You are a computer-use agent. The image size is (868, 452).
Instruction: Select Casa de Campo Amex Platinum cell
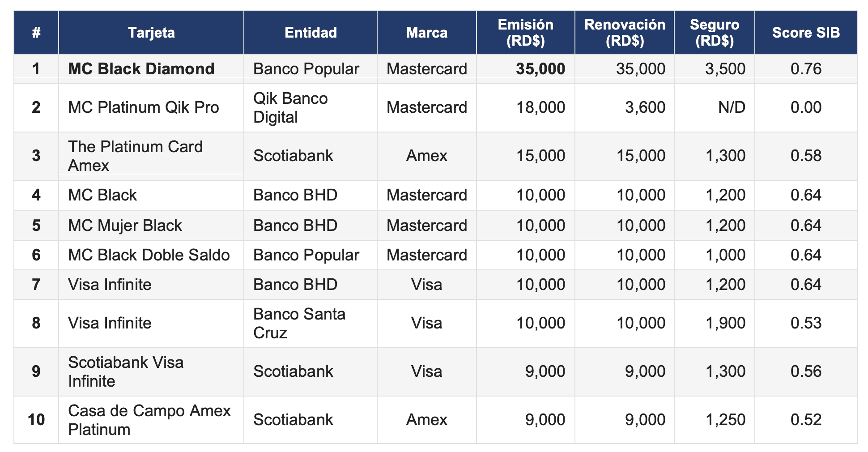149,420
